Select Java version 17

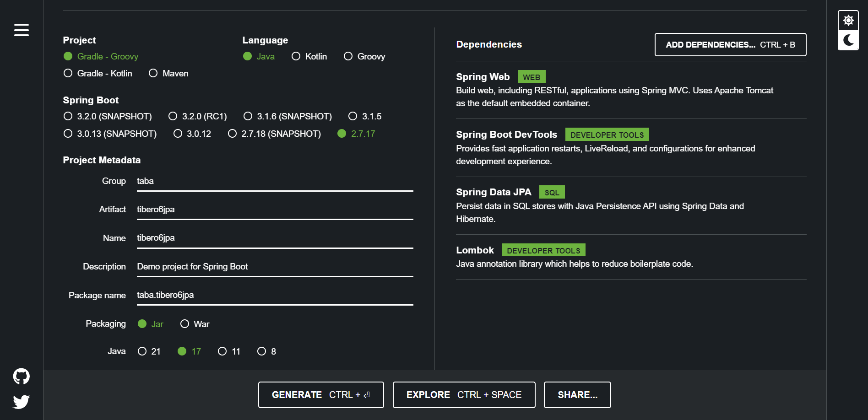pos(189,351)
